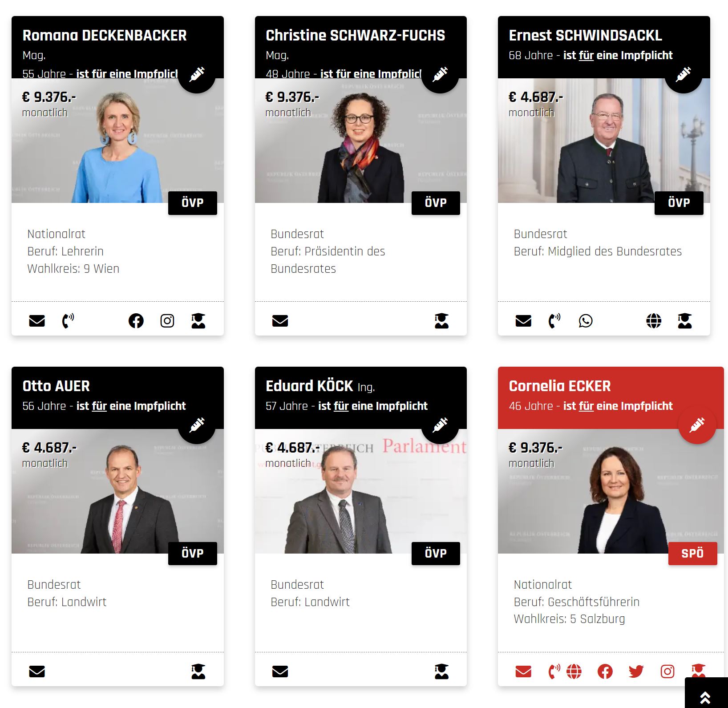Click red syringe badge on Cornelia Ecker card
Image resolution: width=728 pixels, height=708 pixels.
[x=697, y=425]
